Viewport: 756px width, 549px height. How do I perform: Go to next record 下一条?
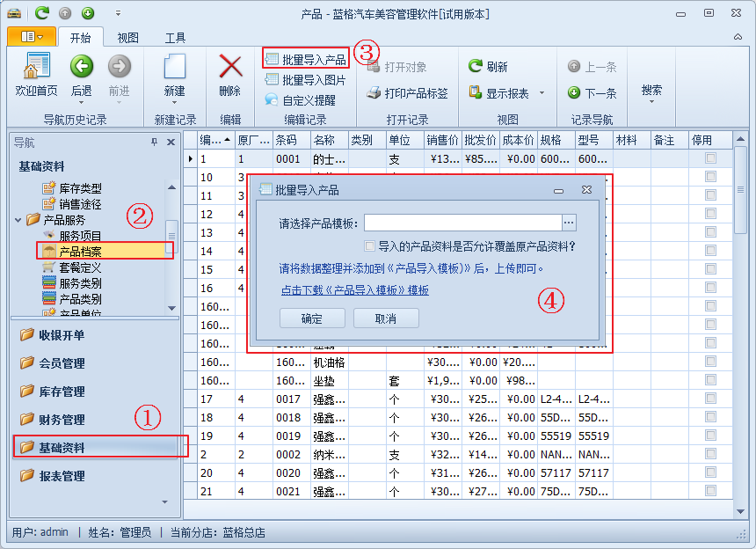(x=592, y=92)
